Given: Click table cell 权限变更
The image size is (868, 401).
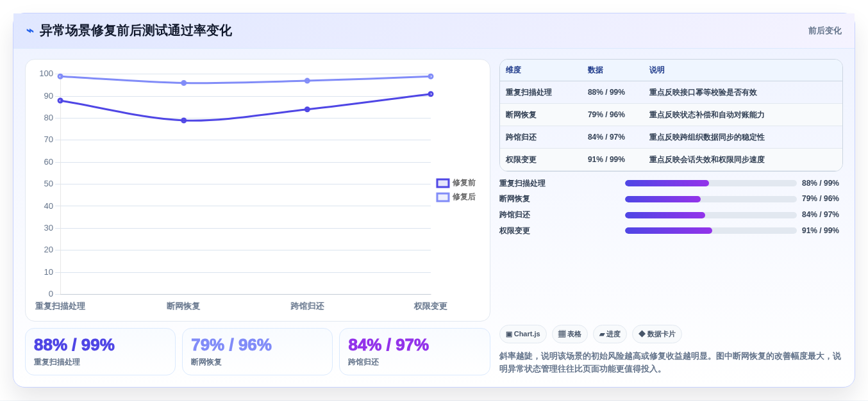Looking at the screenshot, I should click(x=521, y=160).
